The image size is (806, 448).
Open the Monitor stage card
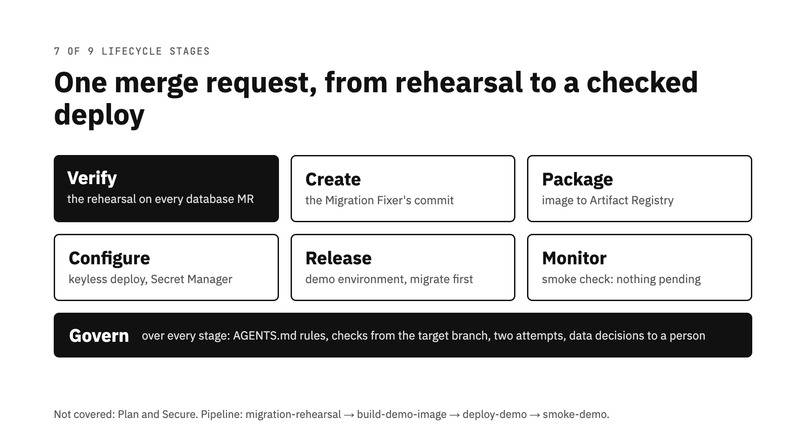[x=639, y=268]
